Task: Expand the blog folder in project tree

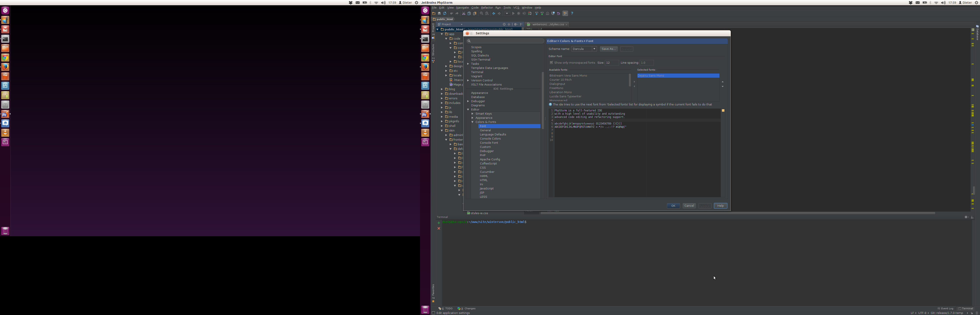Action: click(442, 89)
